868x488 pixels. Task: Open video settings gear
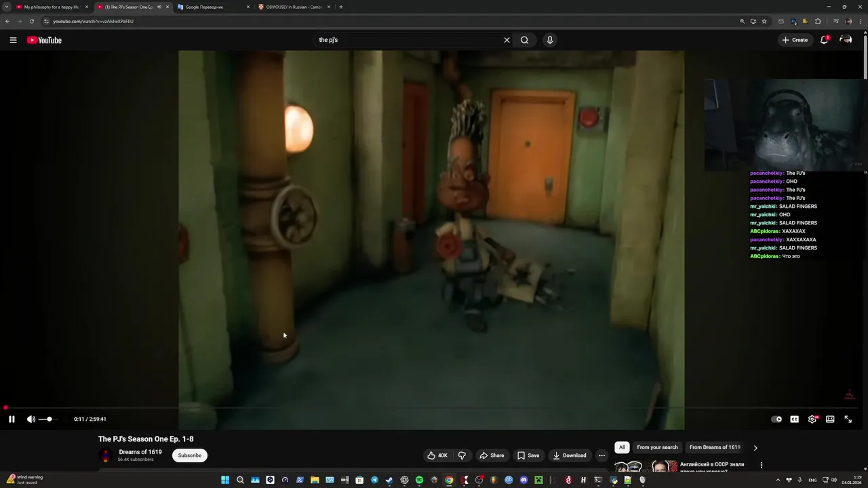812,419
